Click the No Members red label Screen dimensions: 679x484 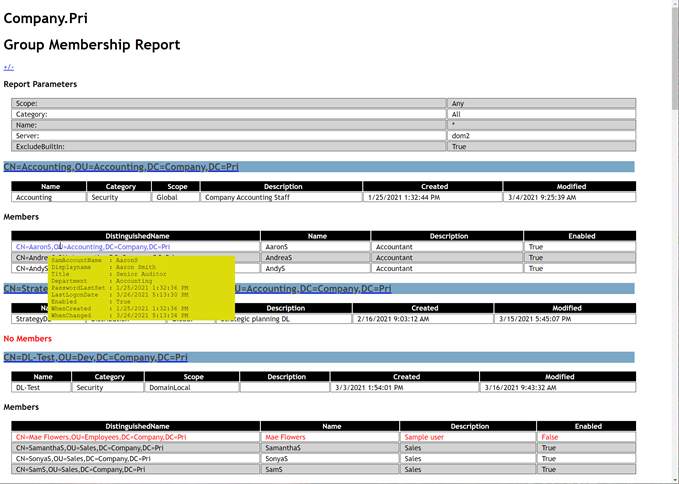click(x=27, y=339)
